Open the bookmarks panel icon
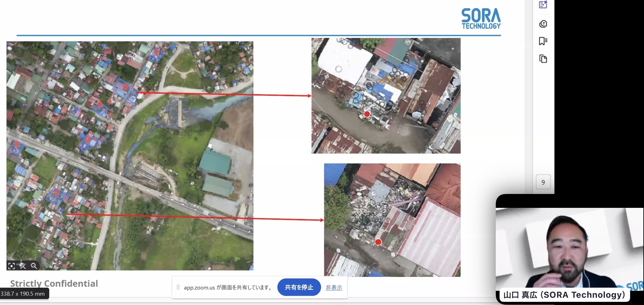 pos(543,41)
